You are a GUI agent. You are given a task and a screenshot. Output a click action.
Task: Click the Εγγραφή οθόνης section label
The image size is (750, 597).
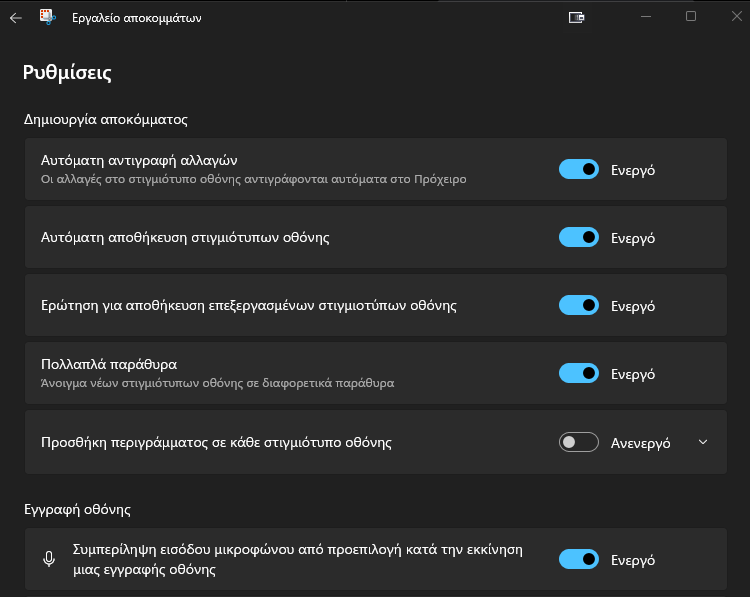pyautogui.click(x=77, y=509)
